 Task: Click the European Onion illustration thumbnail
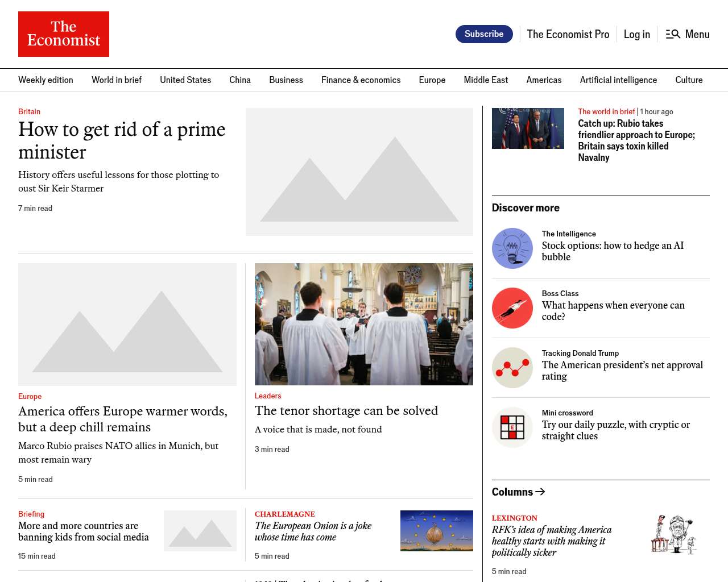click(436, 531)
